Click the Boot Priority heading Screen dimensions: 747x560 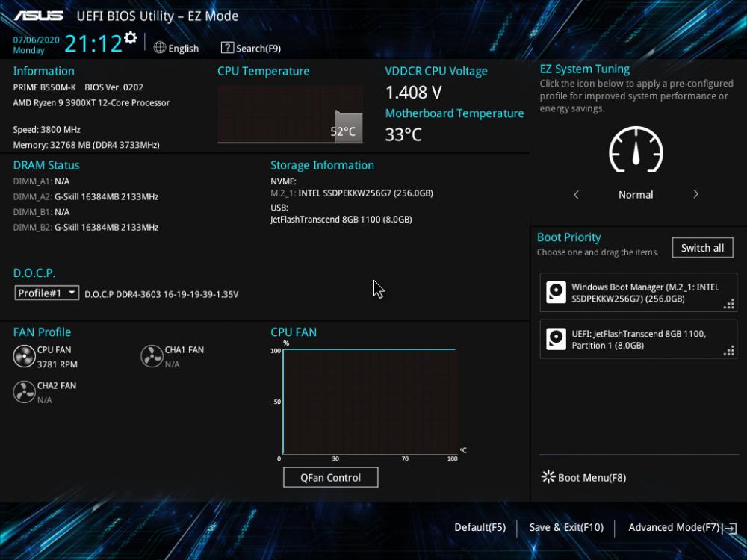[568, 237]
